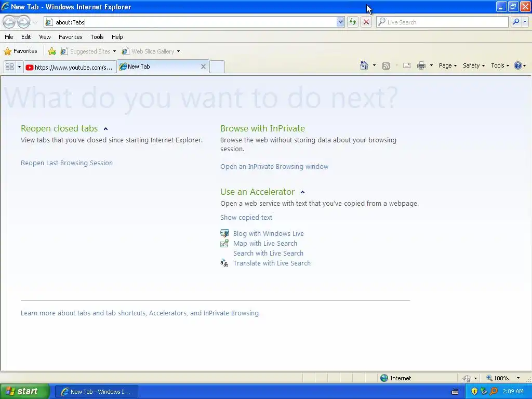
Task: Open the Favorites center star button
Action: 20,51
